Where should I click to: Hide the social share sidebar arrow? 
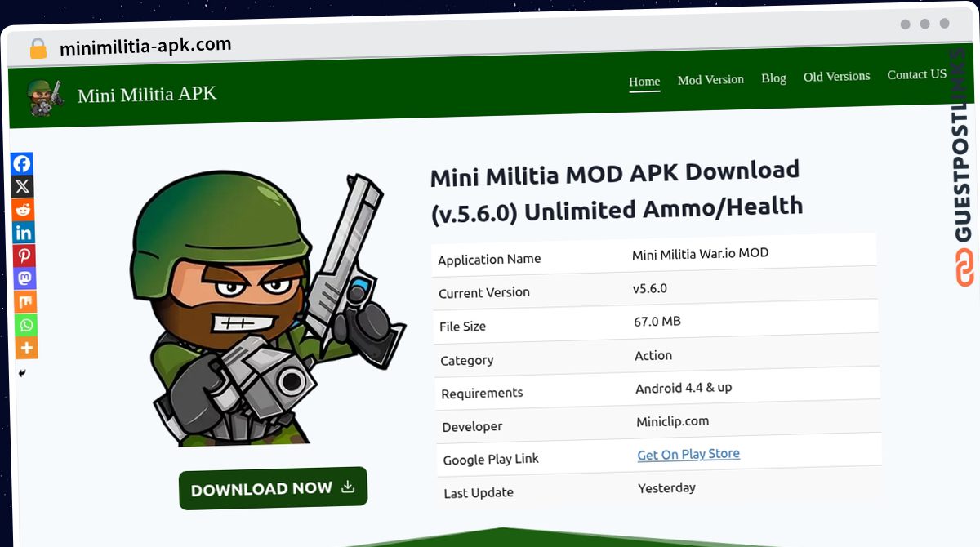point(22,373)
